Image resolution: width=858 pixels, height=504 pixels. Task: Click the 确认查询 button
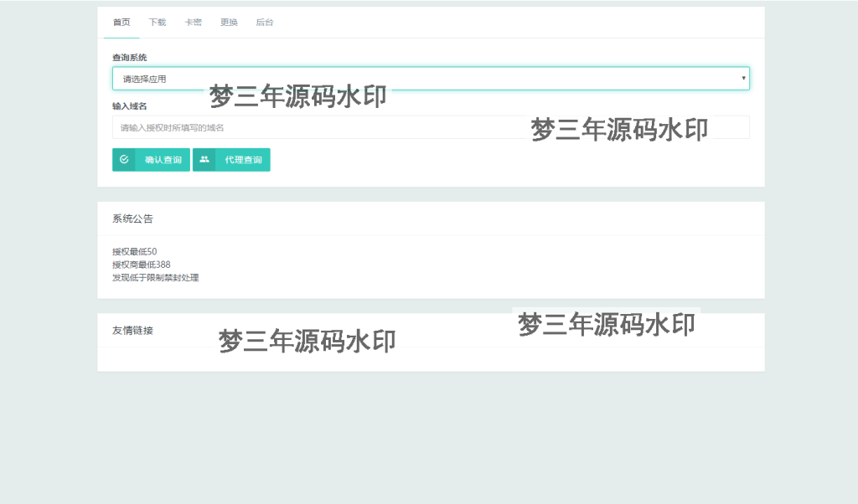click(x=151, y=160)
